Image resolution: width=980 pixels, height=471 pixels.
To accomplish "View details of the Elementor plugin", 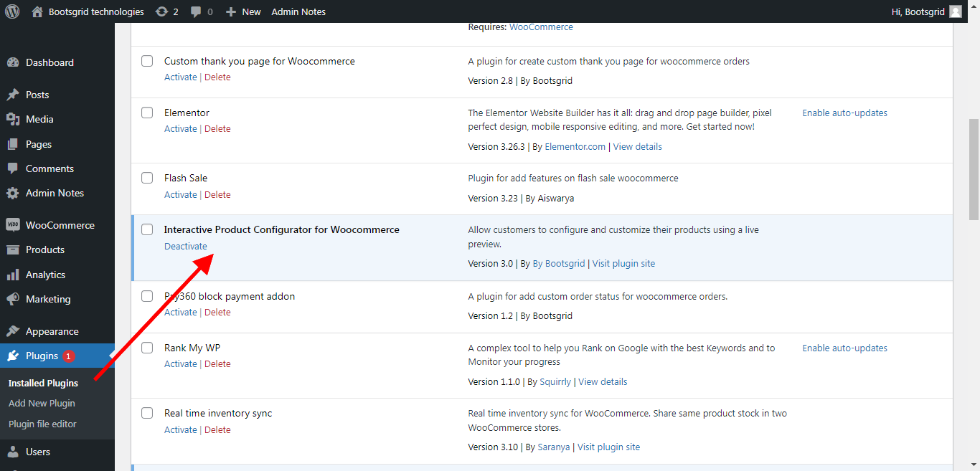I will click(637, 146).
